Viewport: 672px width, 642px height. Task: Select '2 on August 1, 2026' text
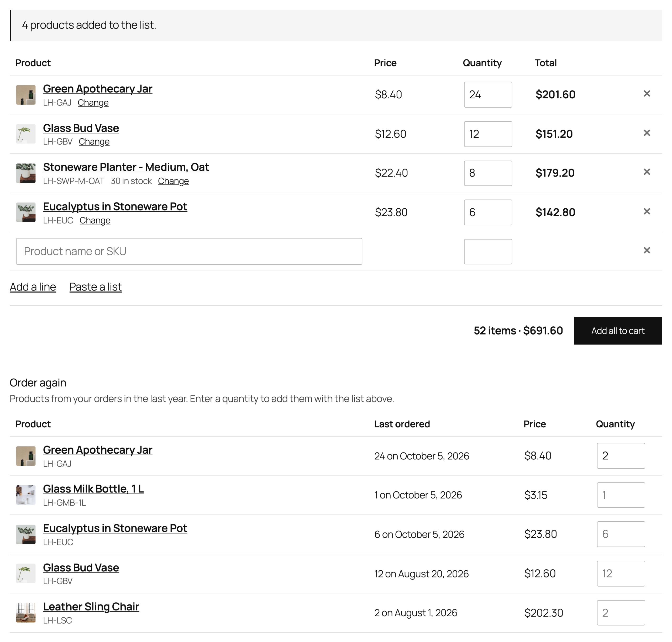coord(416,613)
